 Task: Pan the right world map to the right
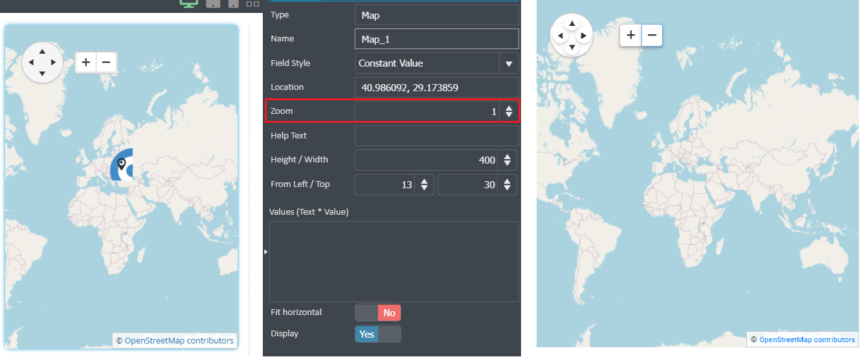583,36
